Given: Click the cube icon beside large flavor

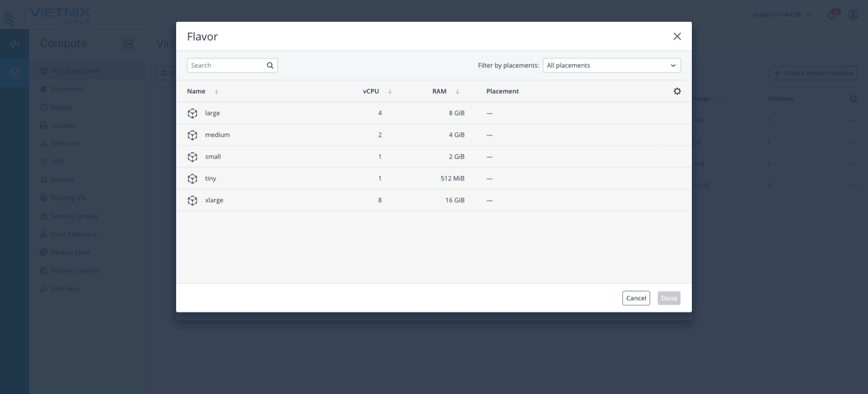Looking at the screenshot, I should click(193, 113).
